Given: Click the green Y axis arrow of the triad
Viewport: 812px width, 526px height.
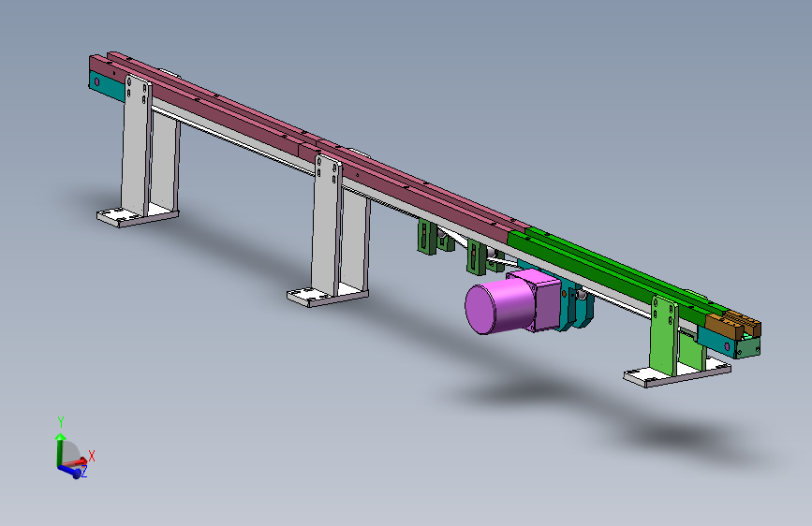Looking at the screenshot, I should pos(60,448).
